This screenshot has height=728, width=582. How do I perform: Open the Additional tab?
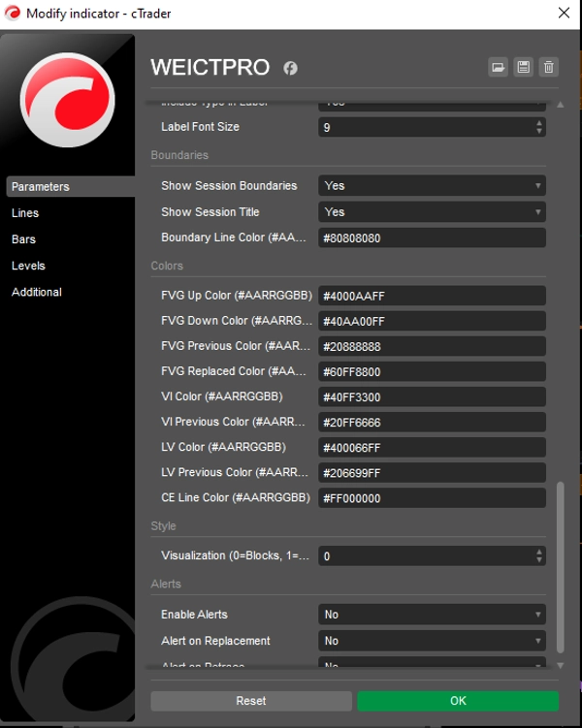point(37,292)
